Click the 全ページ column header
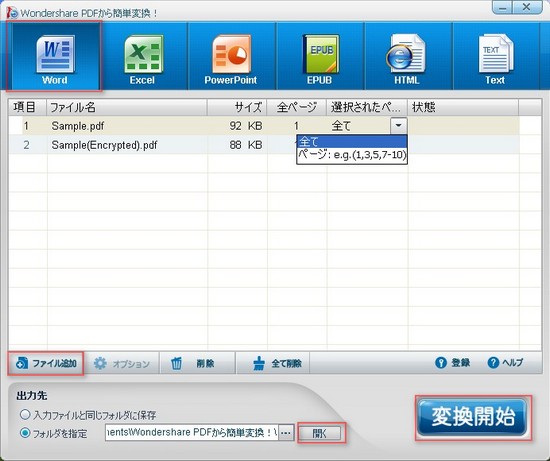 point(297,107)
